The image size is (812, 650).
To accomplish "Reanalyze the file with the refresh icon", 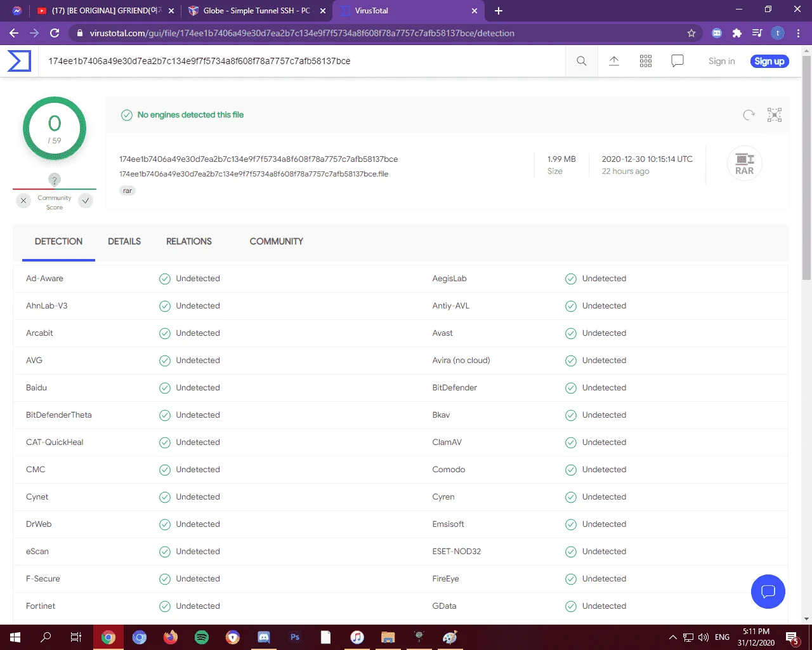I will click(749, 115).
